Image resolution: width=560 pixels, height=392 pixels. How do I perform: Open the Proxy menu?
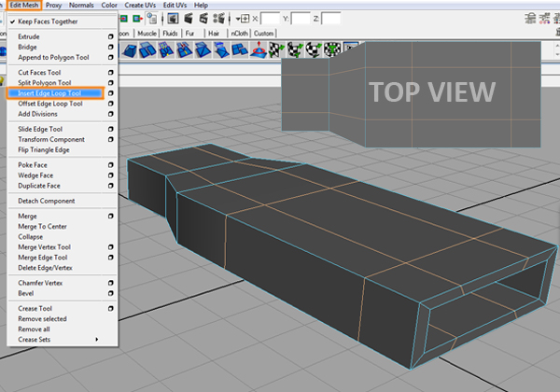[53, 5]
